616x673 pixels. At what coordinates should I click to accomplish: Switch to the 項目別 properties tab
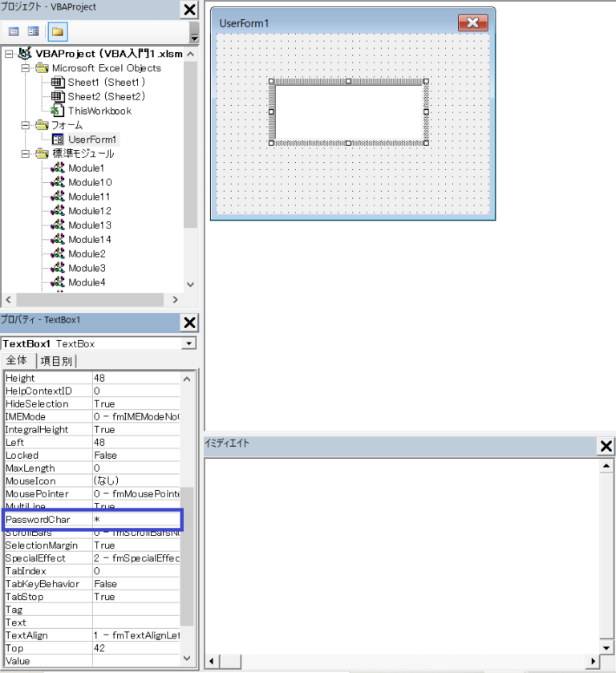pyautogui.click(x=56, y=361)
